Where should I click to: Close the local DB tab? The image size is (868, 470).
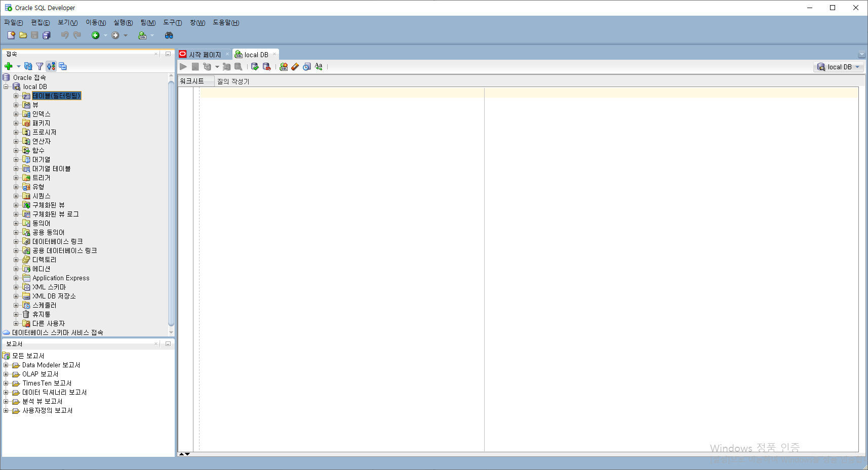pos(274,54)
